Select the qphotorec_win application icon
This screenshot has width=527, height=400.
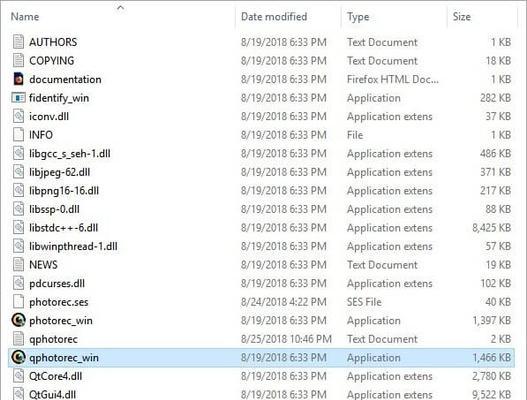coord(18,357)
